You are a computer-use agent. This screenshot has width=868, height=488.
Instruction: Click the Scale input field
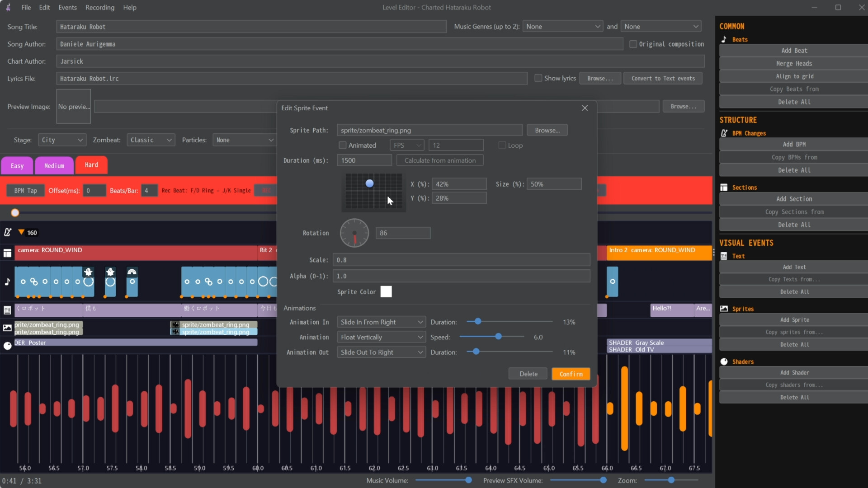coord(461,260)
